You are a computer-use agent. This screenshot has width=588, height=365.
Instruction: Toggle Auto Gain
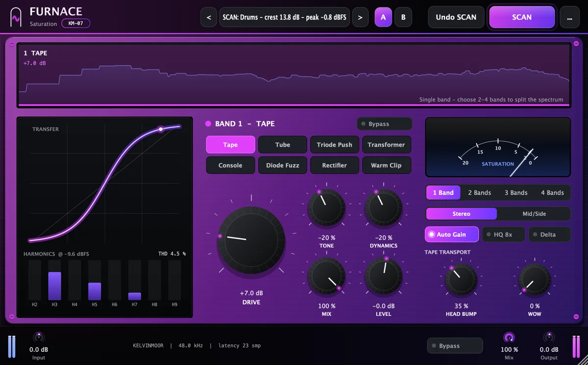(452, 235)
